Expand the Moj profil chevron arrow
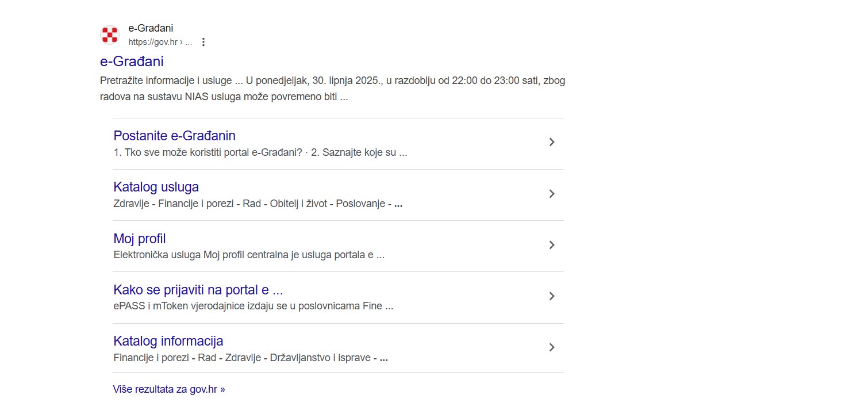868x414 pixels. [x=552, y=245]
